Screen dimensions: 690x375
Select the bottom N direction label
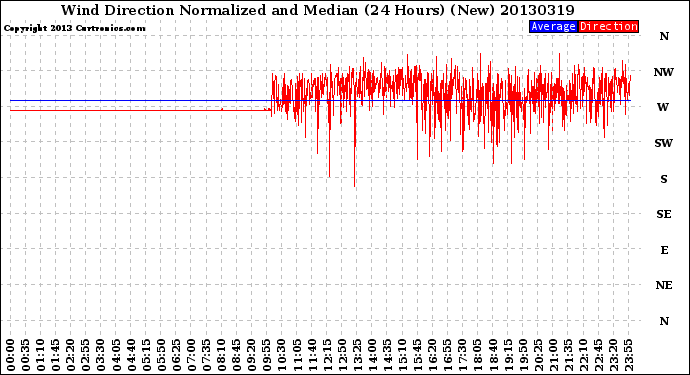pos(664,321)
